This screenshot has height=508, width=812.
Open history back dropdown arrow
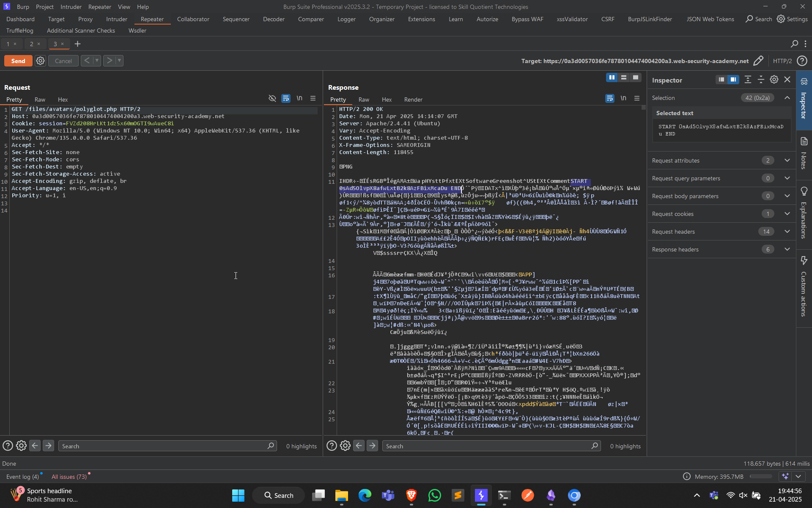pyautogui.click(x=97, y=61)
